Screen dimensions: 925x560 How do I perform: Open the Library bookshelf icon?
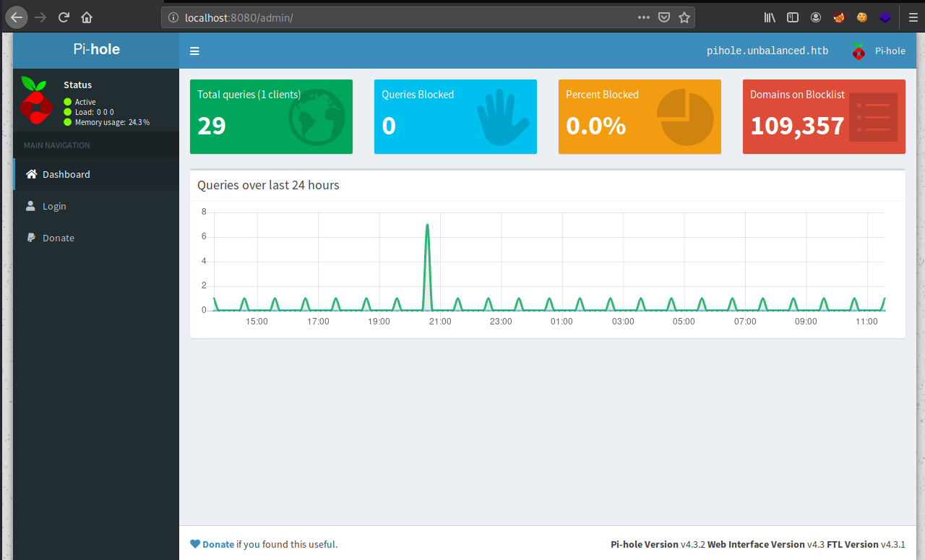tap(770, 17)
